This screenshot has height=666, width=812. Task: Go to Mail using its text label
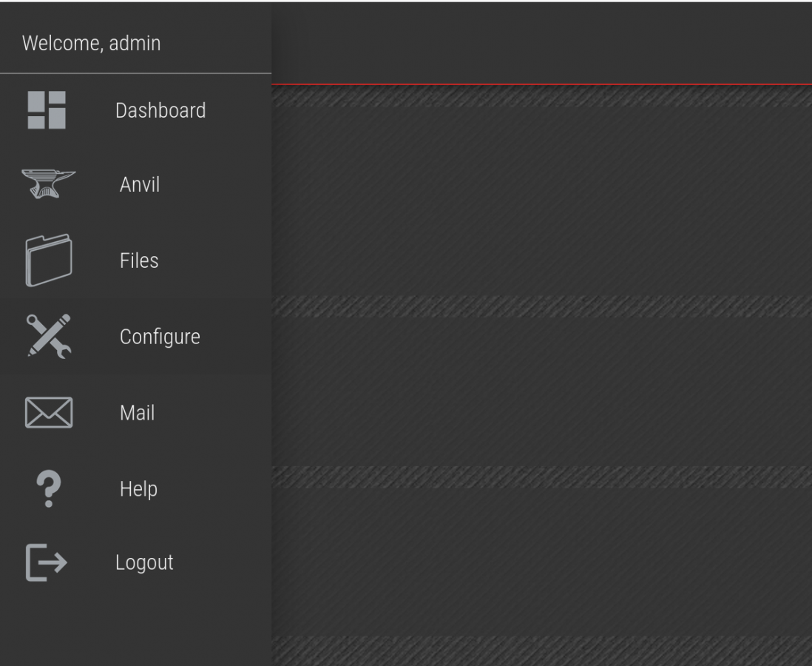(138, 413)
